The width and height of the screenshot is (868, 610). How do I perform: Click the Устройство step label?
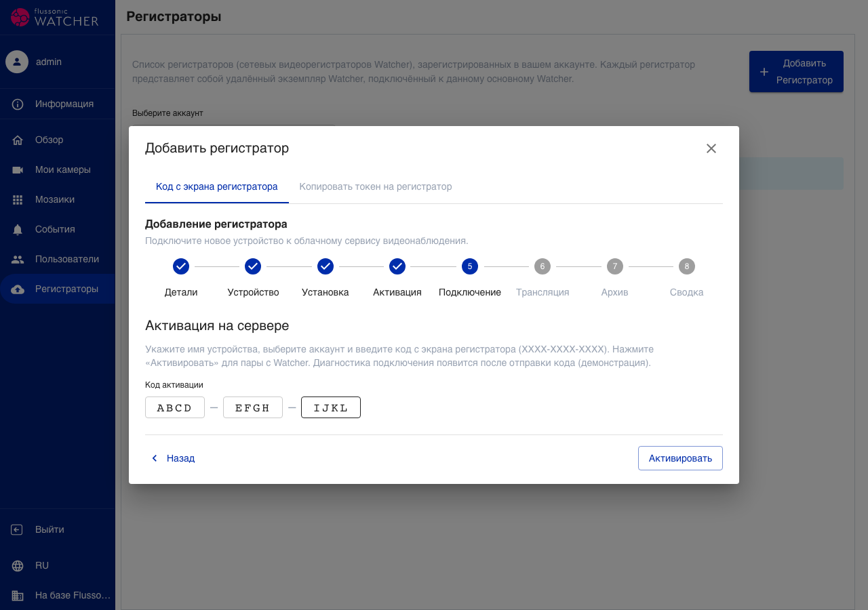coord(253,293)
